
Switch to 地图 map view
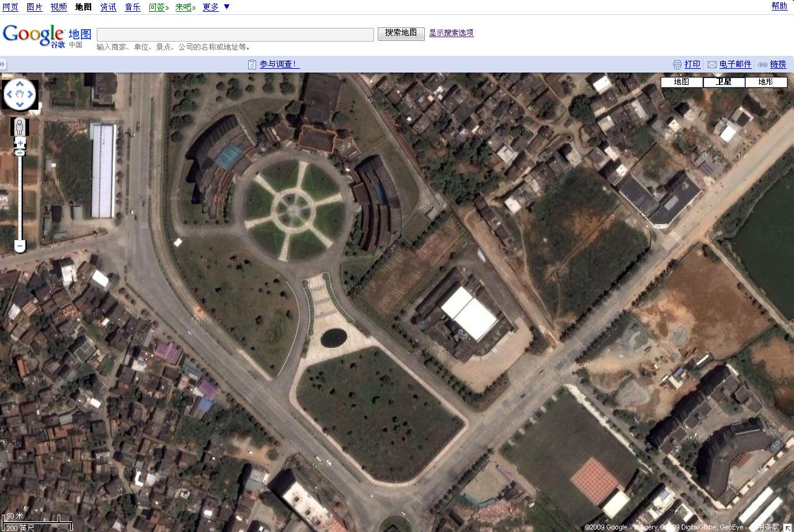681,82
